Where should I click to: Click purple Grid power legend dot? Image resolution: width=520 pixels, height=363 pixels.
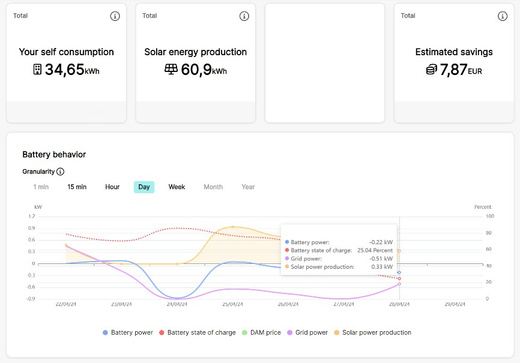[x=290, y=333]
